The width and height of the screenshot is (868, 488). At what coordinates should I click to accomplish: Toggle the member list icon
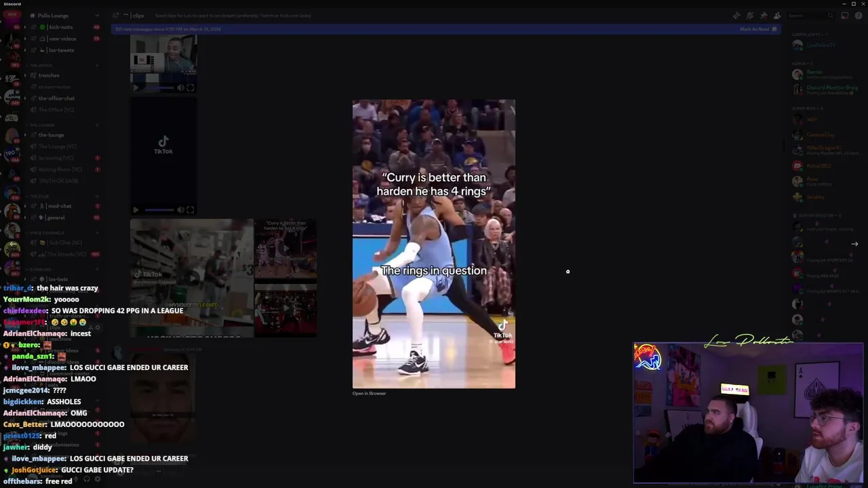(777, 16)
